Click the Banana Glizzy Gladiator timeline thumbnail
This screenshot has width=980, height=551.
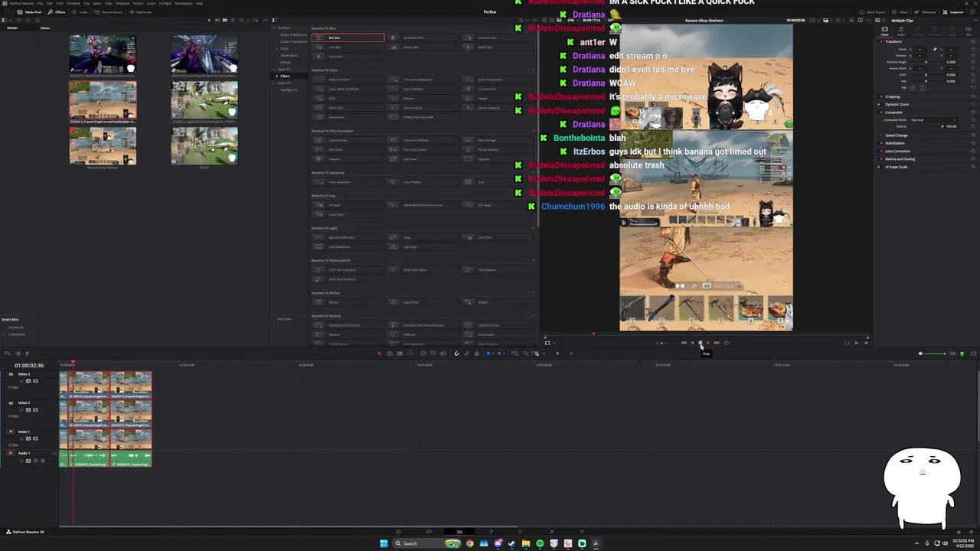pyautogui.click(x=103, y=147)
